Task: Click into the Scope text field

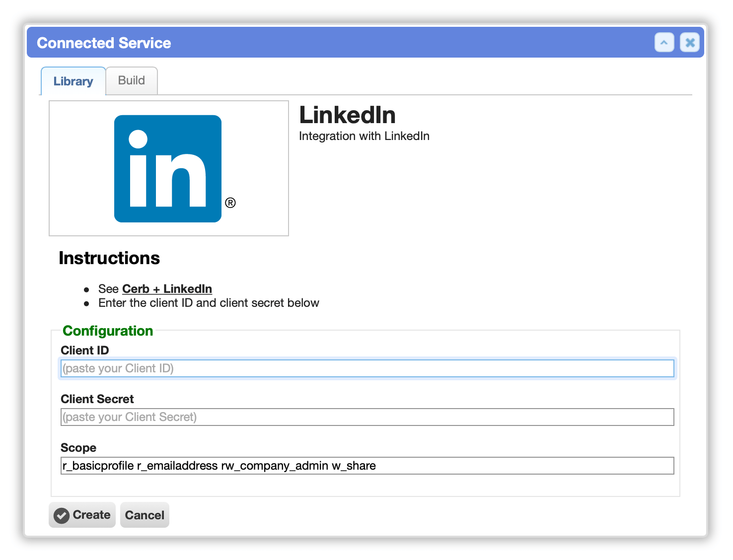Action: (367, 466)
